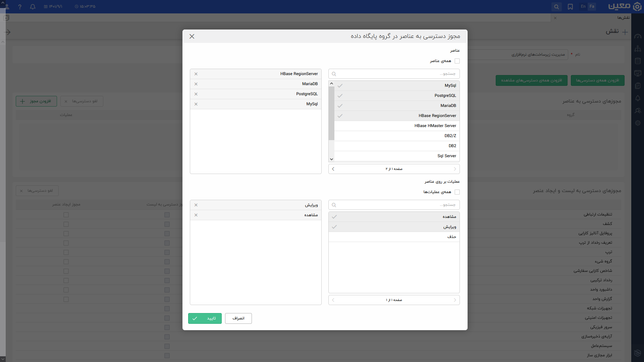The width and height of the screenshot is (644, 362).
Task: Remove MySql from selected elements list
Action: coord(196,104)
